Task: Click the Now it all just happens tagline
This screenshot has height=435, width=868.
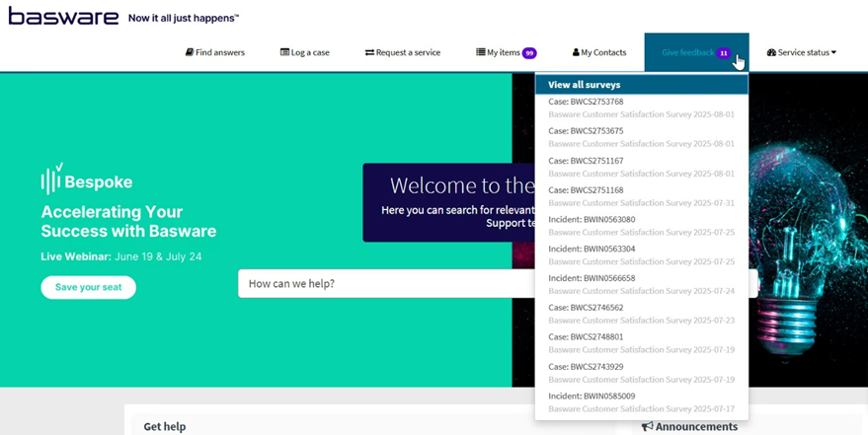Action: [x=184, y=18]
